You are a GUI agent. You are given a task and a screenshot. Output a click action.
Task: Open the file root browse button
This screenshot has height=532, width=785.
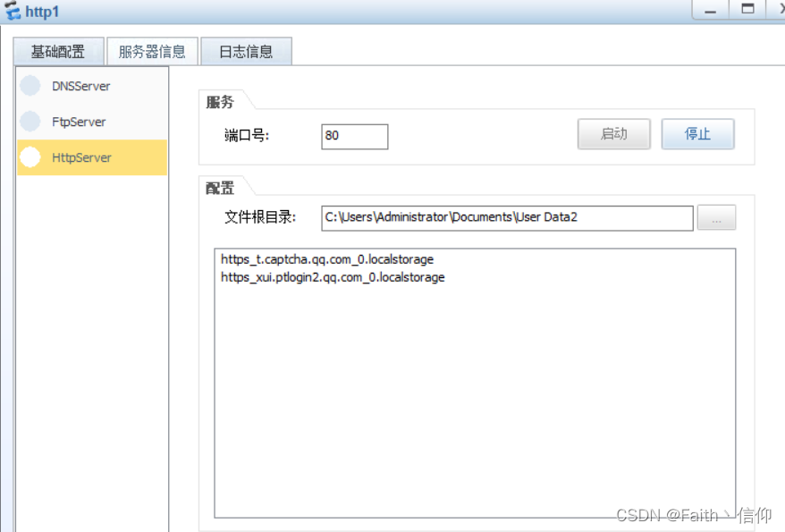716,217
